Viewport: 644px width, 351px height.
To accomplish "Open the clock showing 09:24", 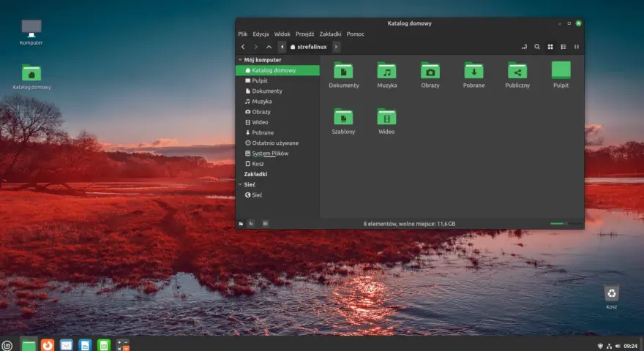I will [630, 346].
